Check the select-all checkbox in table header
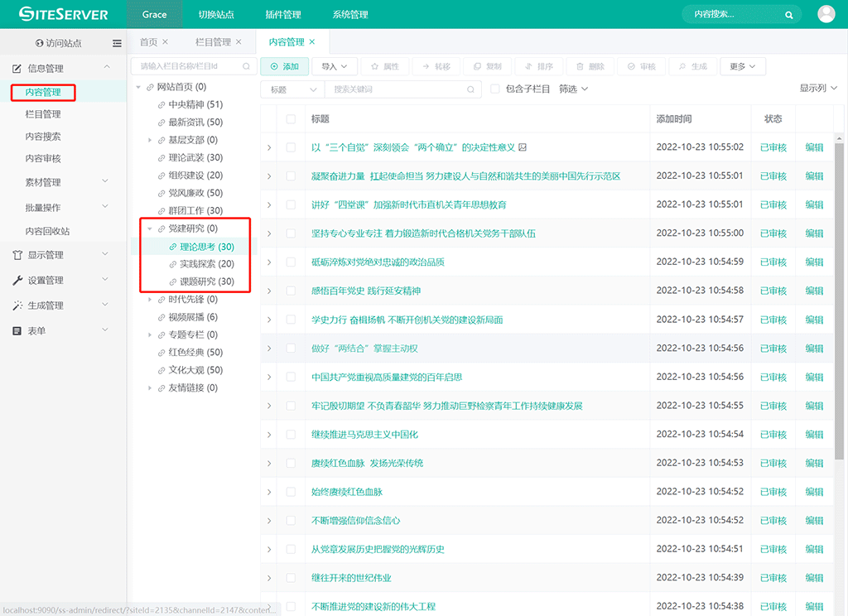Screen dimensions: 848x616 tap(291, 119)
